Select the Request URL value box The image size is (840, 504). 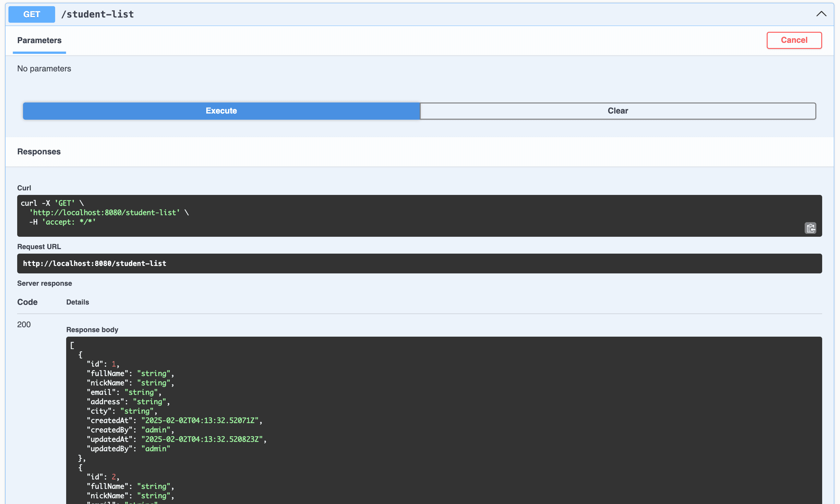(x=419, y=264)
